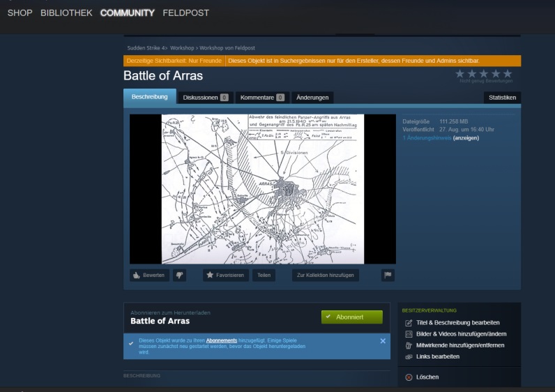Click the (anzeigen) link
This screenshot has width=555, height=392.
coord(466,137)
